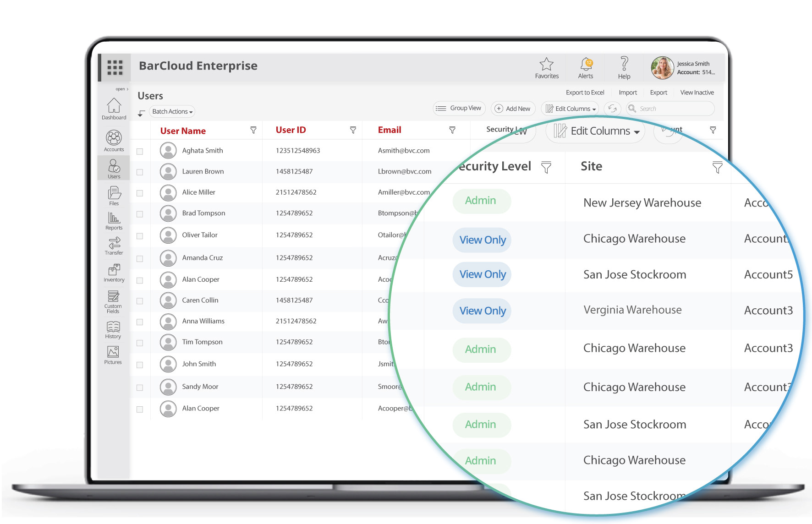Open Accounts in the sidebar
Image resolution: width=812 pixels, height=524 pixels.
114,141
